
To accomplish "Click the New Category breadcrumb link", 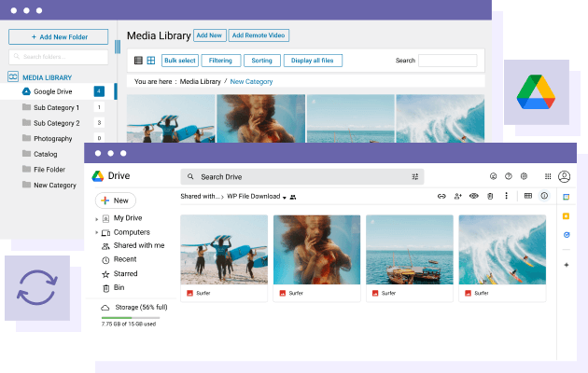I will pyautogui.click(x=251, y=81).
